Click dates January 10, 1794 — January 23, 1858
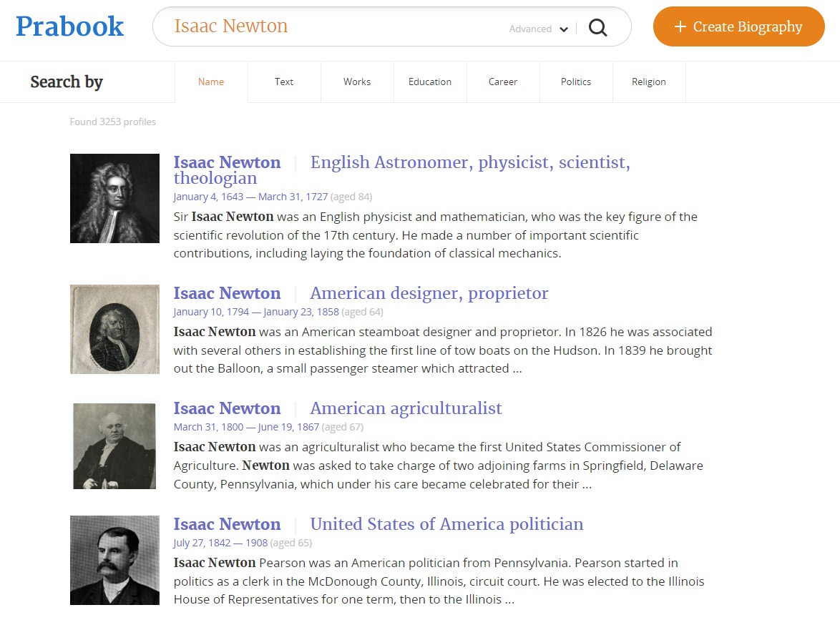The image size is (840, 620). point(256,312)
